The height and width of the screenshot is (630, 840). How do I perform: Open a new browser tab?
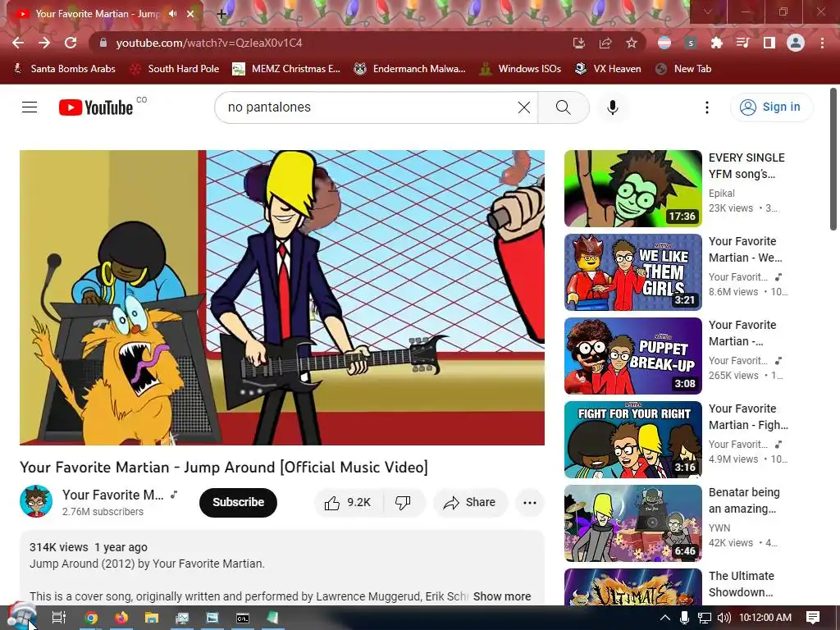click(x=221, y=15)
